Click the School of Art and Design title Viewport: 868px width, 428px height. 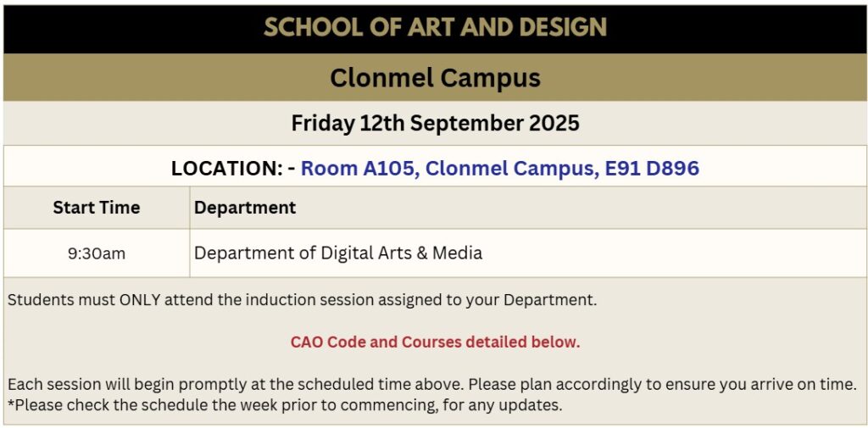point(435,27)
